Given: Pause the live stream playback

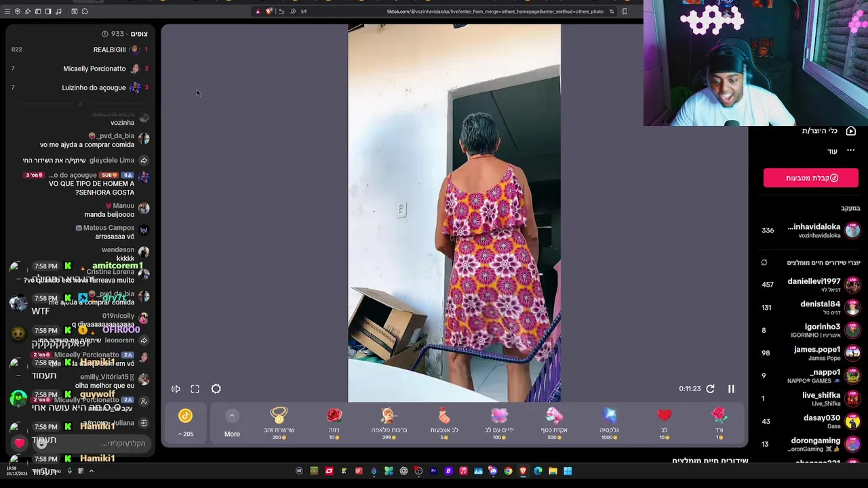Looking at the screenshot, I should 731,389.
